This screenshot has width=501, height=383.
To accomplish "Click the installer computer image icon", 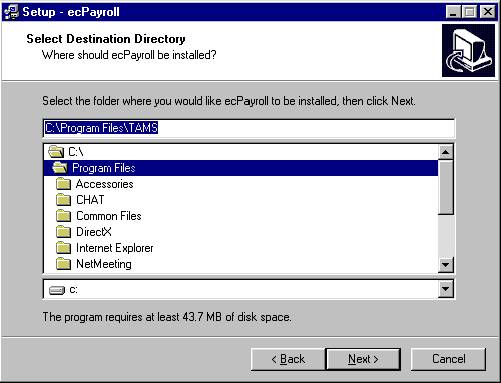I will [468, 51].
